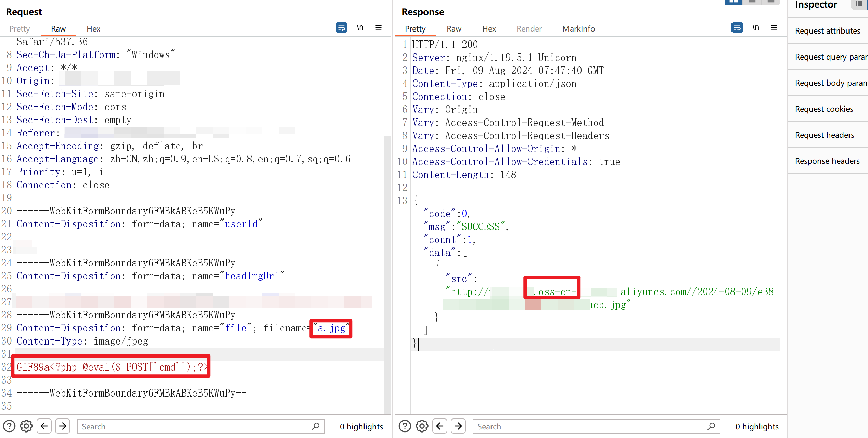Go to next match in Request search
The image size is (868, 438).
63,426
